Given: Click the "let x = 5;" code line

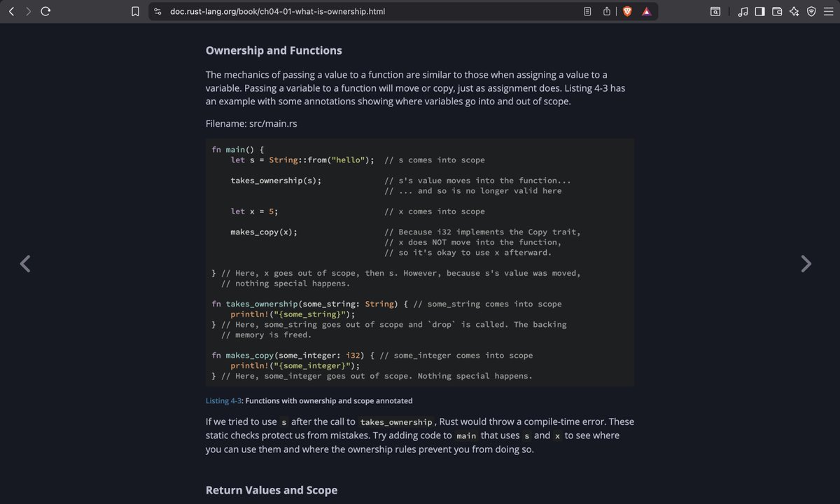Looking at the screenshot, I should pyautogui.click(x=255, y=211).
